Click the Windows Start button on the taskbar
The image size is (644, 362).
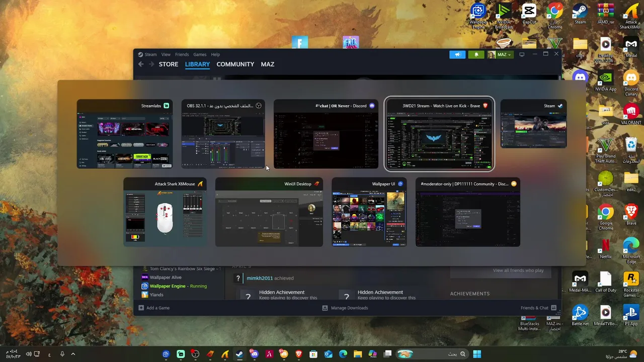pos(477,354)
